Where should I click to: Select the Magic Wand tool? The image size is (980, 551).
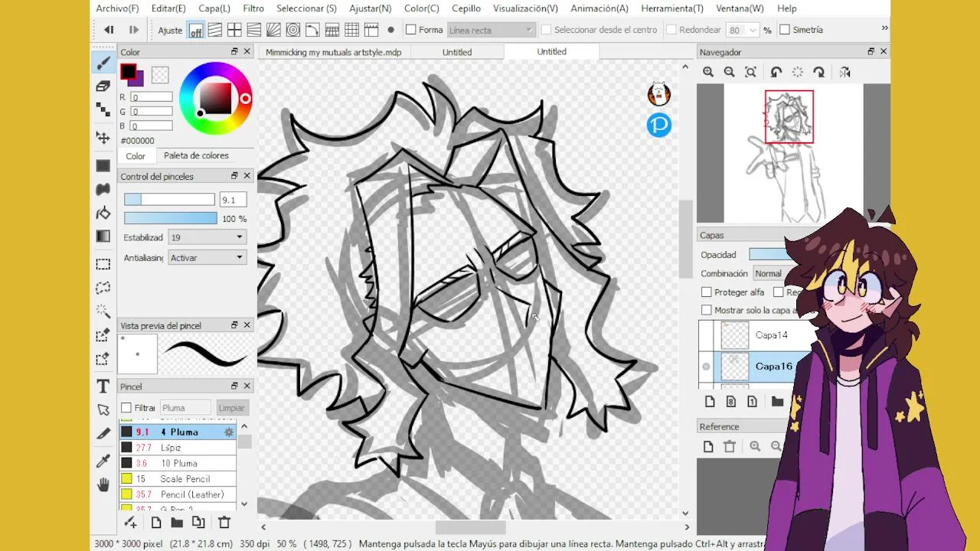coord(103,311)
